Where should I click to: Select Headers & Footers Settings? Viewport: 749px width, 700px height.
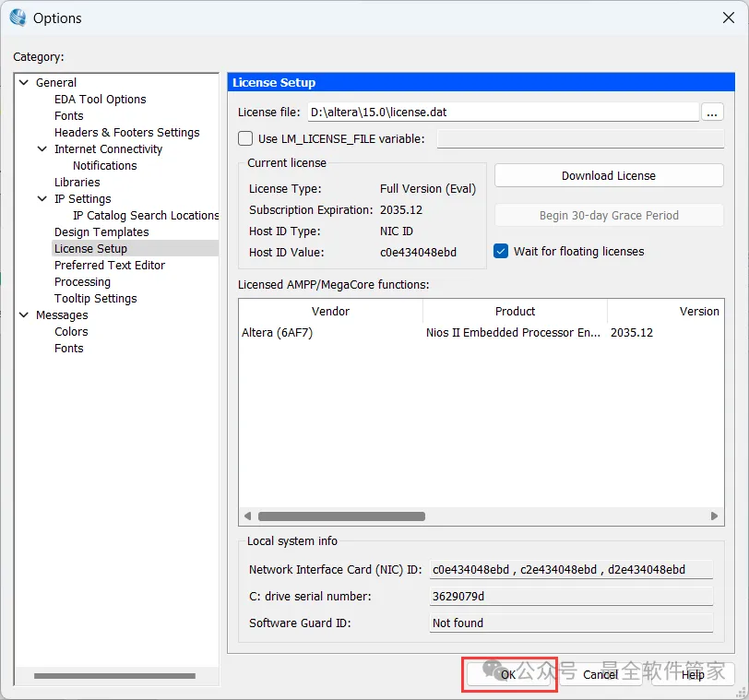click(127, 132)
